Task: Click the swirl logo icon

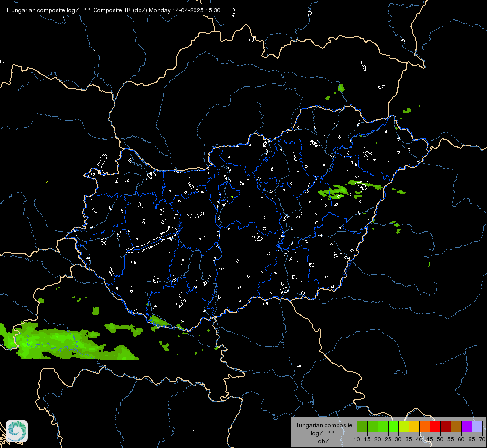Action: pos(17,431)
